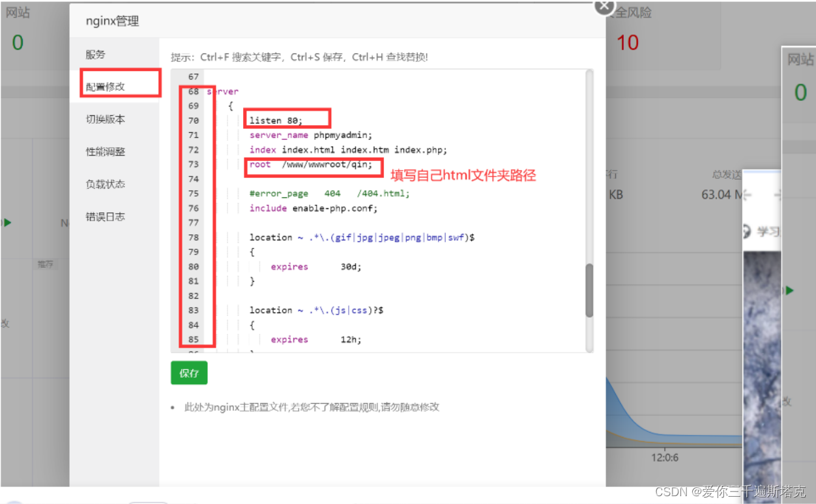Image resolution: width=816 pixels, height=504 pixels.
Task: Open the 服务 section in the sidebar
Action: coord(95,55)
